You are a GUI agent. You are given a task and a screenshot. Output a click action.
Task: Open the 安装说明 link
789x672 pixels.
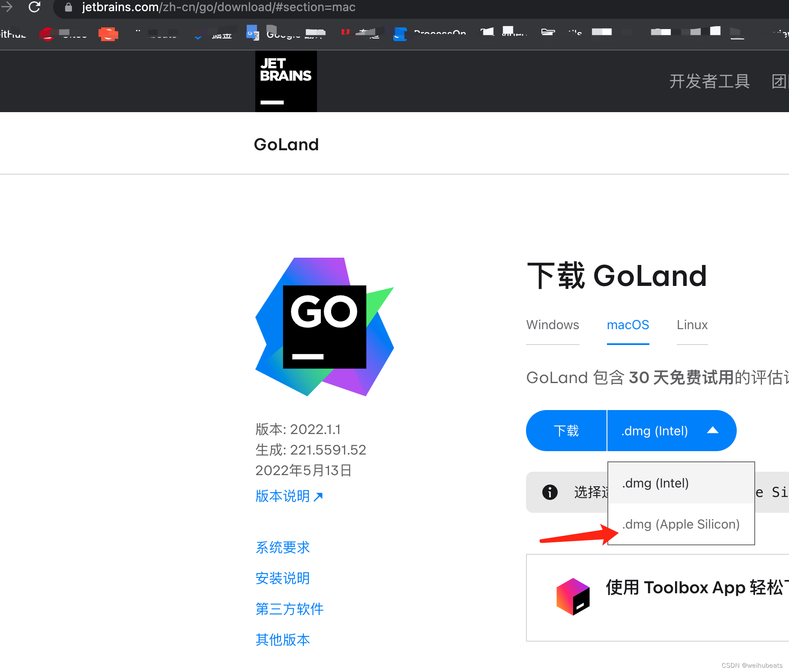point(283,578)
